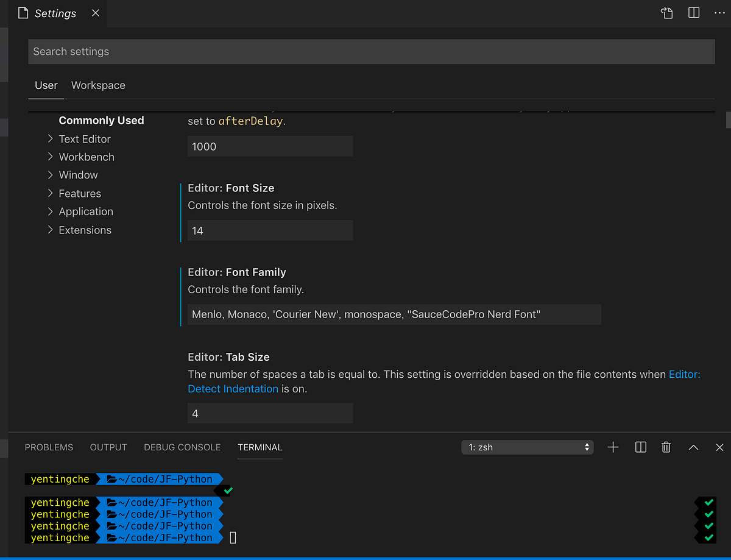Close the terminal panel with the X icon
The image size is (731, 560).
coord(719,447)
